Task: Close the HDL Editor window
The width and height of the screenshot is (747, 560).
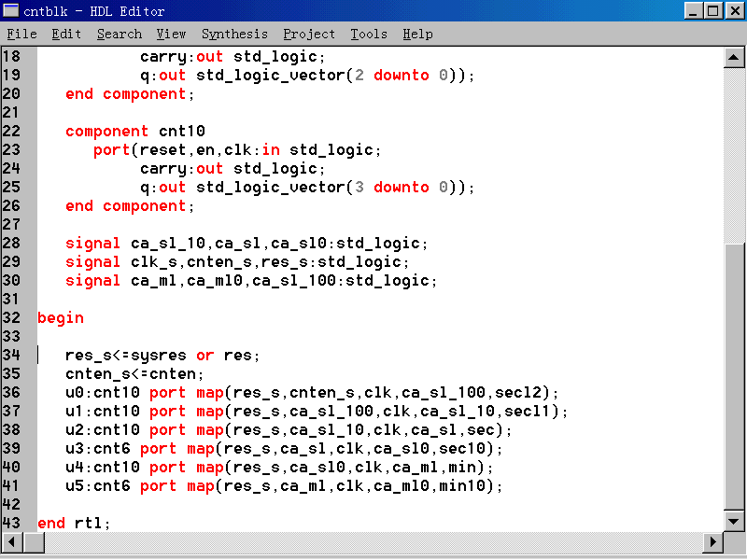Action: (x=735, y=11)
